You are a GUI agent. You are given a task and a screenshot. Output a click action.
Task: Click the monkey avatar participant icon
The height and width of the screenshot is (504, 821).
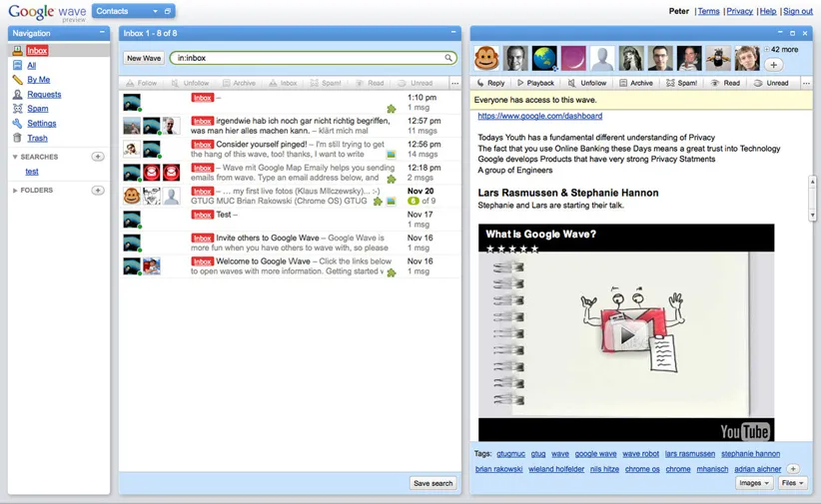pyautogui.click(x=486, y=58)
